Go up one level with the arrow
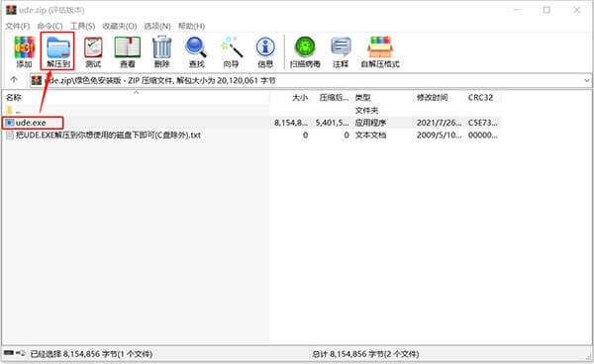Screen dimensions: 594x364 pyautogui.click(x=14, y=80)
